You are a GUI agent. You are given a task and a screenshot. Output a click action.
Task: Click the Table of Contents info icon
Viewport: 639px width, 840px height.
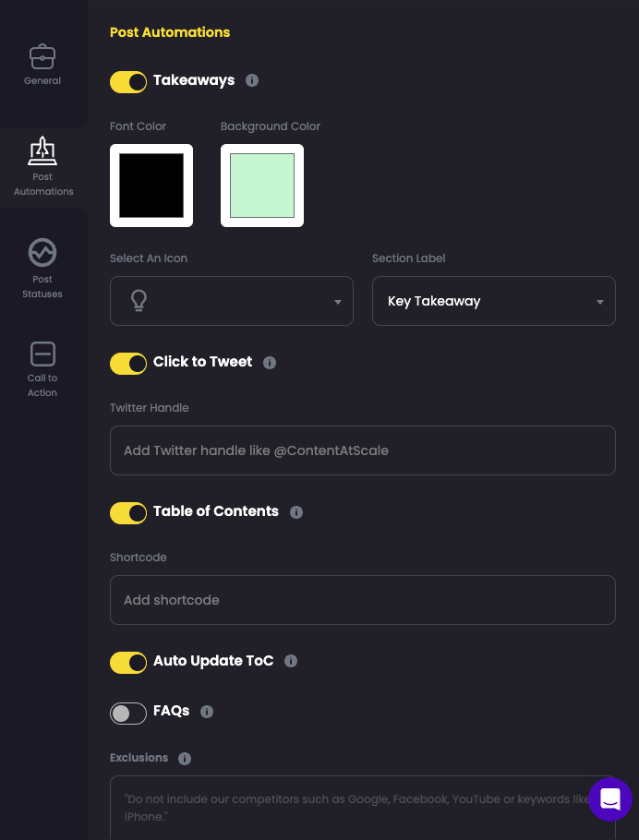tap(296, 512)
